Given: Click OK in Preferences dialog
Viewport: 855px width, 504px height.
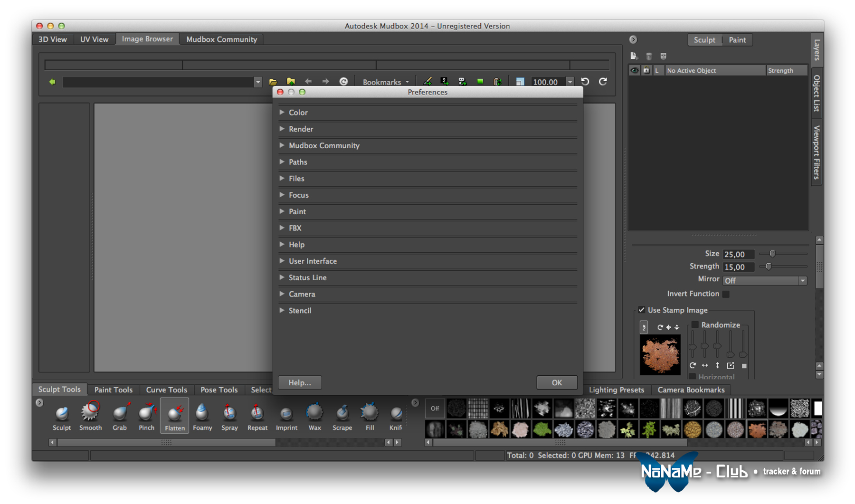Looking at the screenshot, I should 557,382.
